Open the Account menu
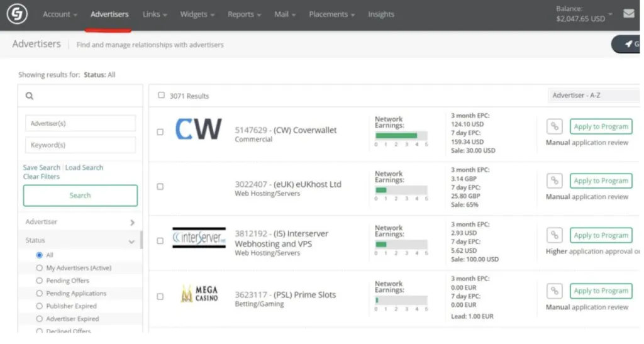This screenshot has width=644, height=344. pyautogui.click(x=60, y=14)
